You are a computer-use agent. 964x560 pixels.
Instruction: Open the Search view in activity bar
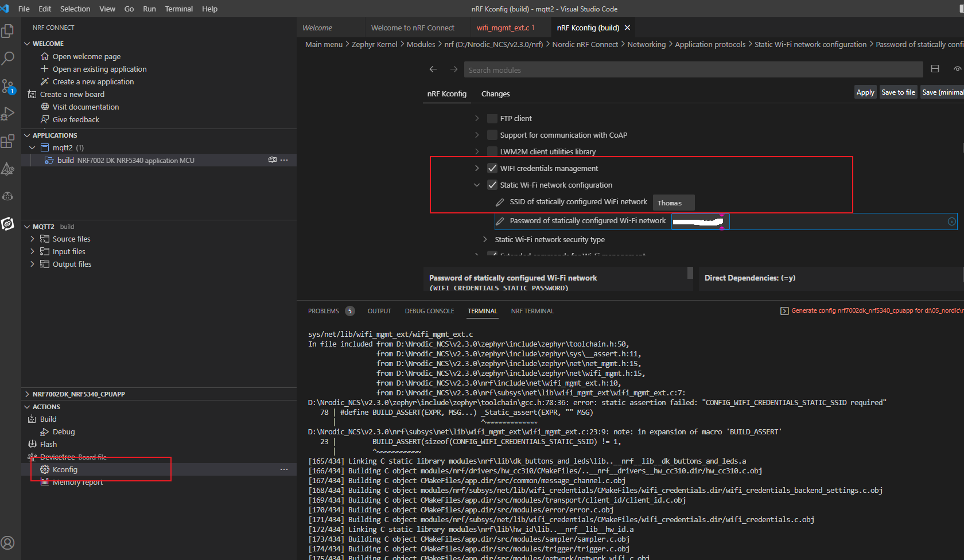pyautogui.click(x=8, y=58)
